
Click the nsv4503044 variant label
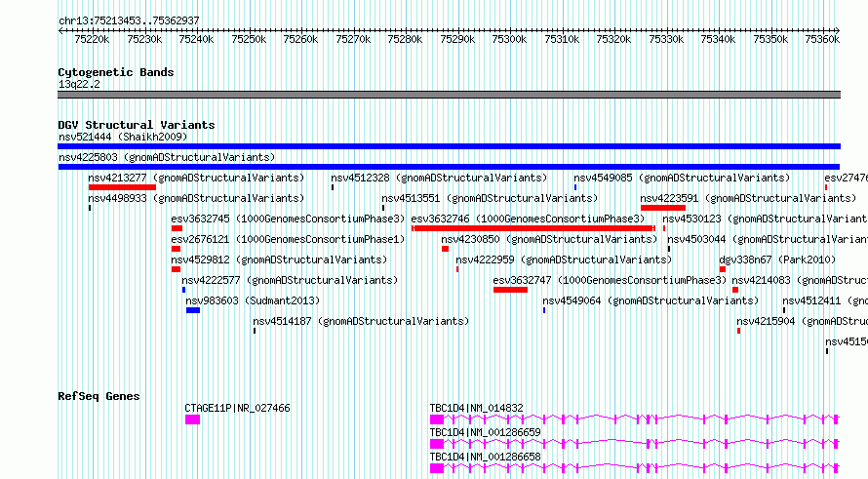point(768,239)
